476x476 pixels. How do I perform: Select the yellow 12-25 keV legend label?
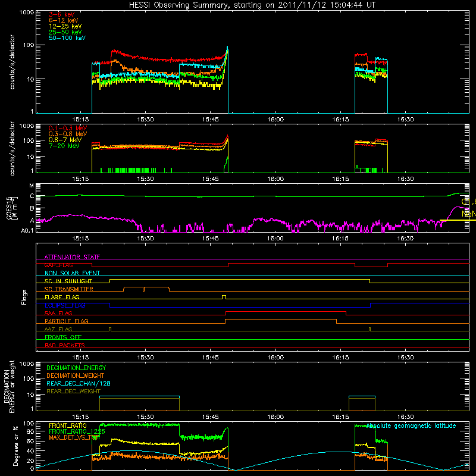[65, 26]
